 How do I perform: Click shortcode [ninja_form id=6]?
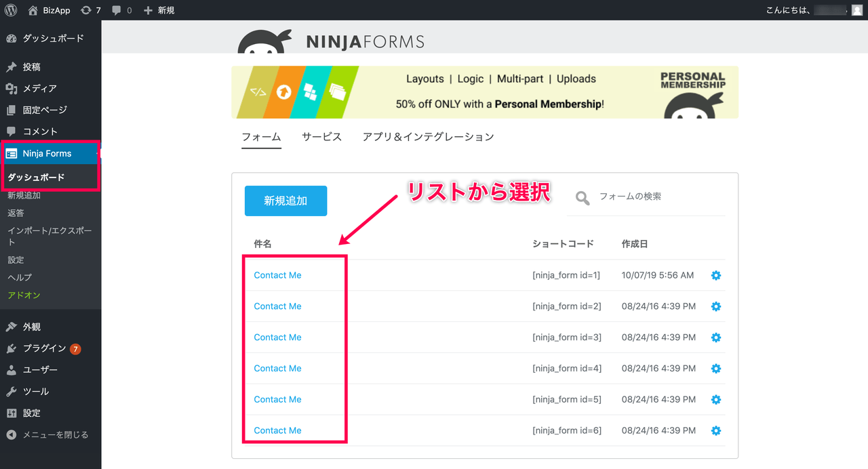567,430
